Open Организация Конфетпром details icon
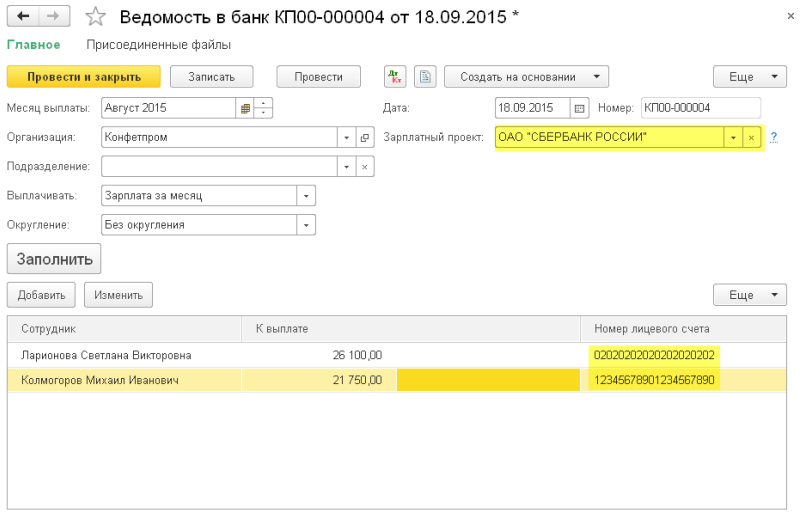Viewport: 800px width, 519px height. click(365, 138)
